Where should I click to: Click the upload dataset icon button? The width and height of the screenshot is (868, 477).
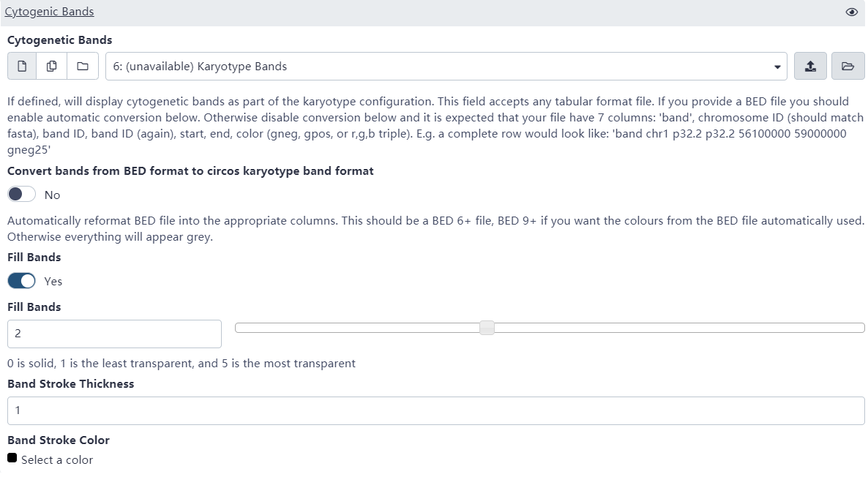point(810,66)
